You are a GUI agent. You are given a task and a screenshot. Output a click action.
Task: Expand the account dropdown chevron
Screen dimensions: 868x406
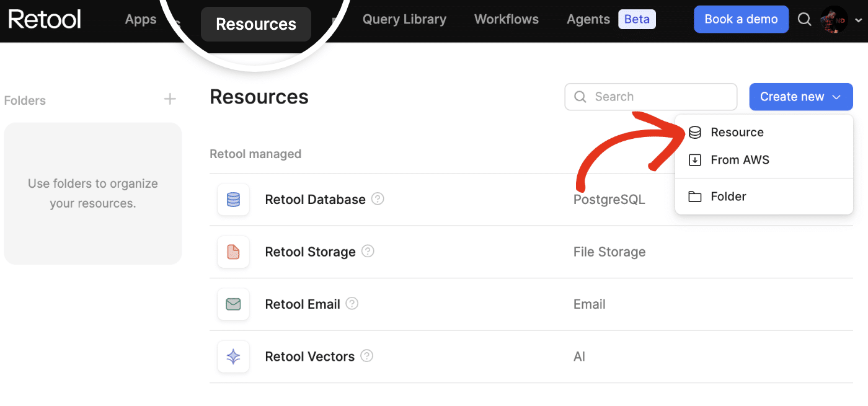[858, 20]
